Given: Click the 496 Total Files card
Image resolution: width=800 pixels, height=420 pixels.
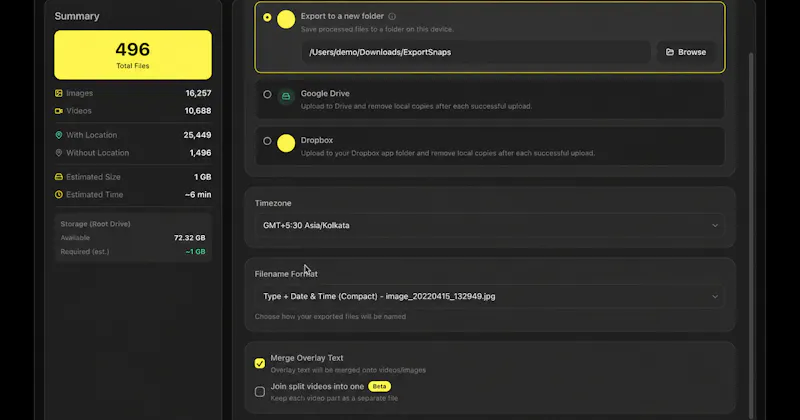Looking at the screenshot, I should point(133,55).
